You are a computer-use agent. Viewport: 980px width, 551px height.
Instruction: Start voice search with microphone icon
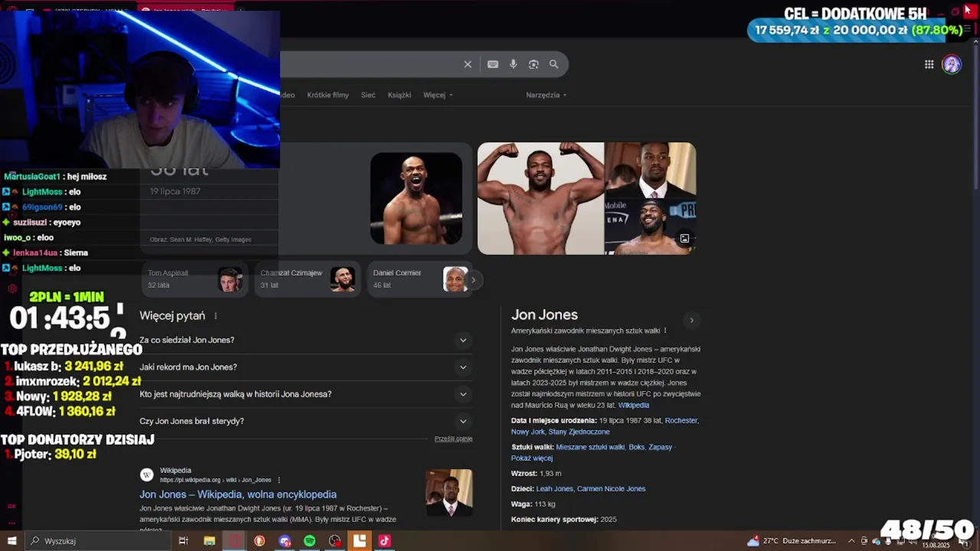(x=513, y=64)
